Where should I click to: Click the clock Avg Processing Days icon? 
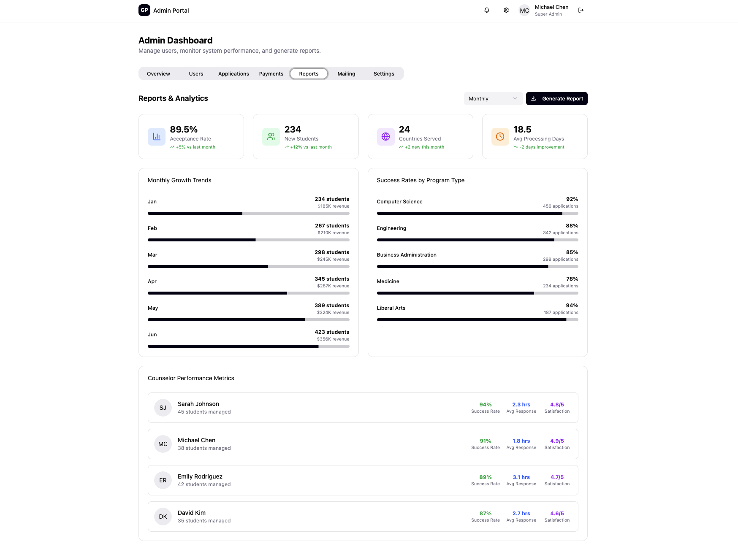click(500, 137)
